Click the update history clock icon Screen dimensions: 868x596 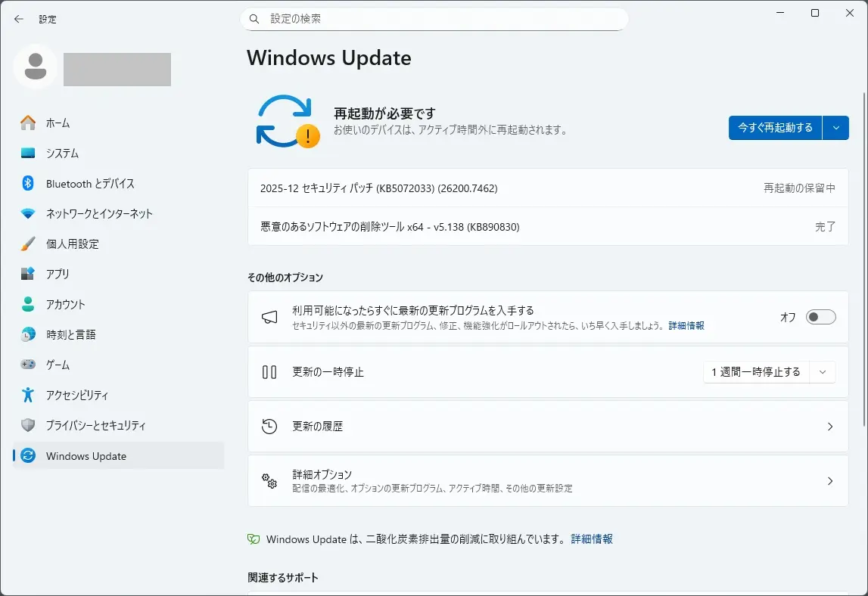coord(269,427)
